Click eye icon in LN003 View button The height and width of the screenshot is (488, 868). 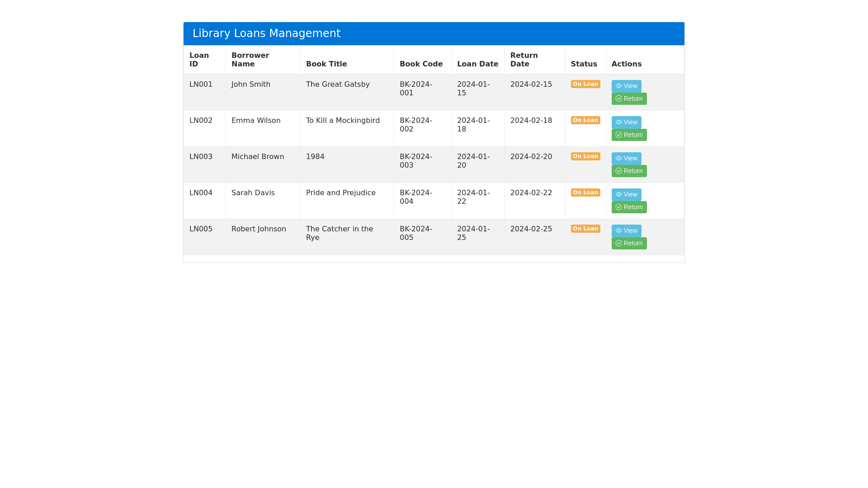tap(618, 158)
